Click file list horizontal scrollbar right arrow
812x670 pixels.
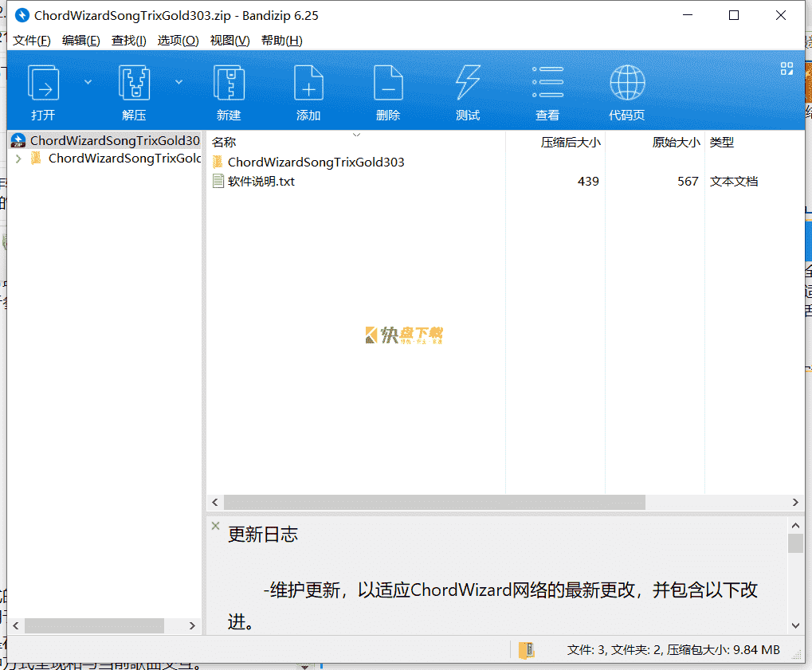[x=795, y=502]
